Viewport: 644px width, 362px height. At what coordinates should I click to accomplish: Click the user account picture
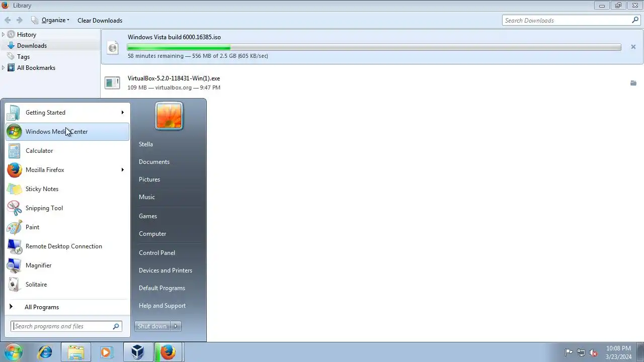pyautogui.click(x=169, y=116)
